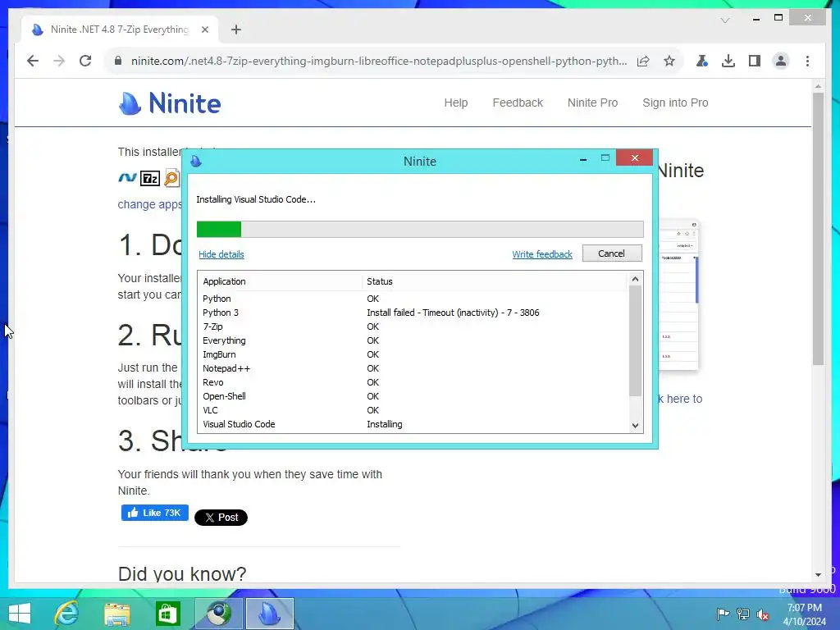Click the Ninite logo on the webpage
The height and width of the screenshot is (630, 840).
[169, 103]
